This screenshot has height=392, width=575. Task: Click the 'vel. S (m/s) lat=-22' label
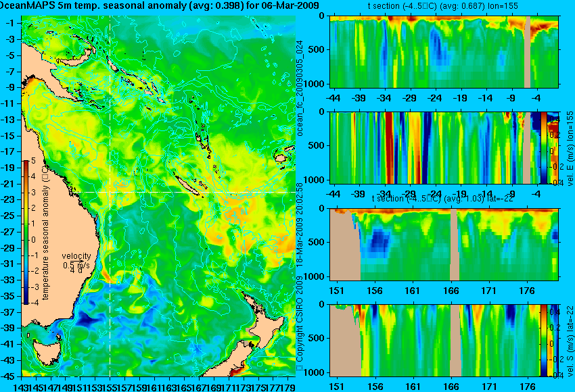click(x=570, y=341)
